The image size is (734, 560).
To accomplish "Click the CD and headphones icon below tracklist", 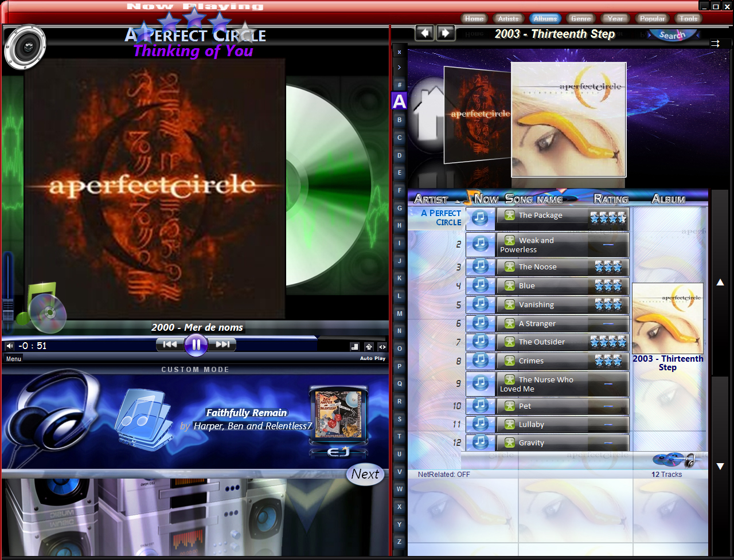I will click(674, 460).
